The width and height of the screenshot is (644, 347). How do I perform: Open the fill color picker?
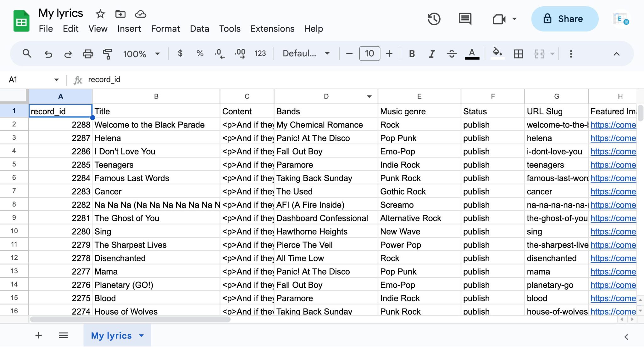tap(497, 54)
